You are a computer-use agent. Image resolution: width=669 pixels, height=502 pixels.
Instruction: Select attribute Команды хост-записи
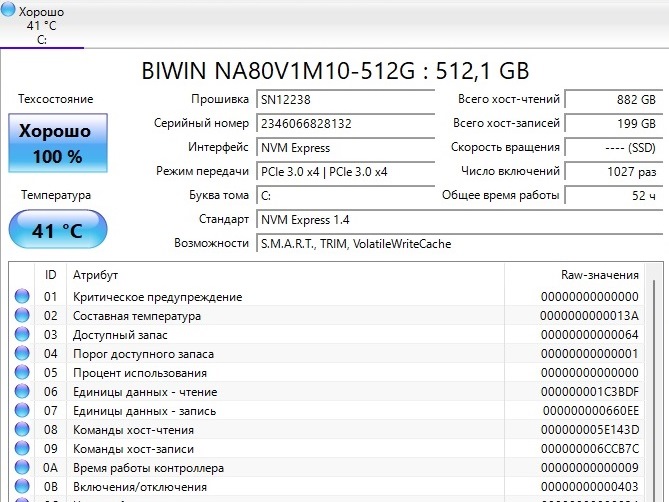[x=133, y=449]
